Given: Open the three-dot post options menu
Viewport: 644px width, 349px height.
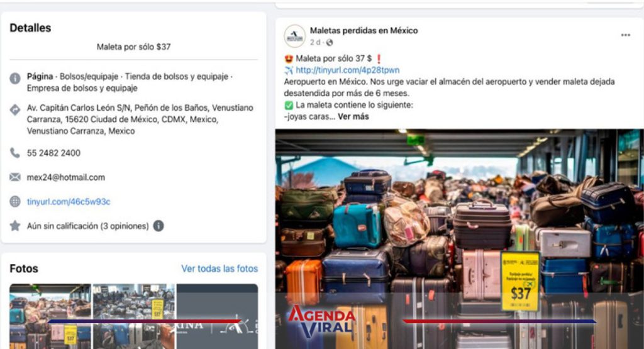Looking at the screenshot, I should pyautogui.click(x=626, y=35).
